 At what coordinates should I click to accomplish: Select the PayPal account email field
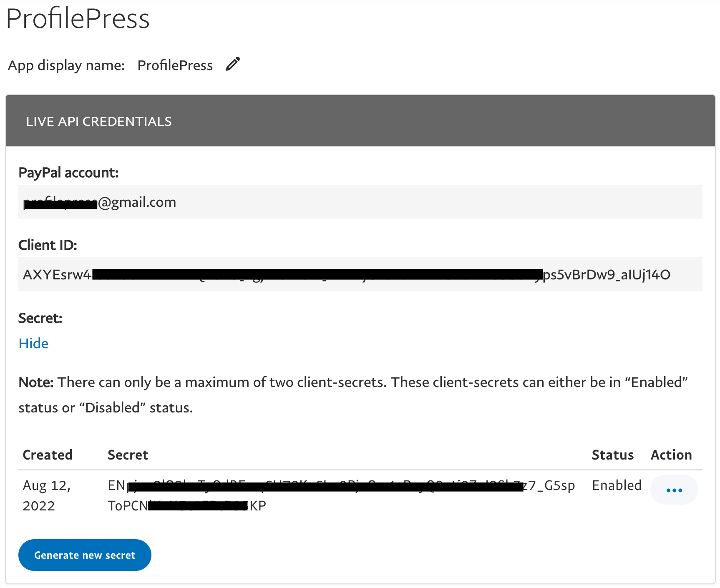click(360, 202)
